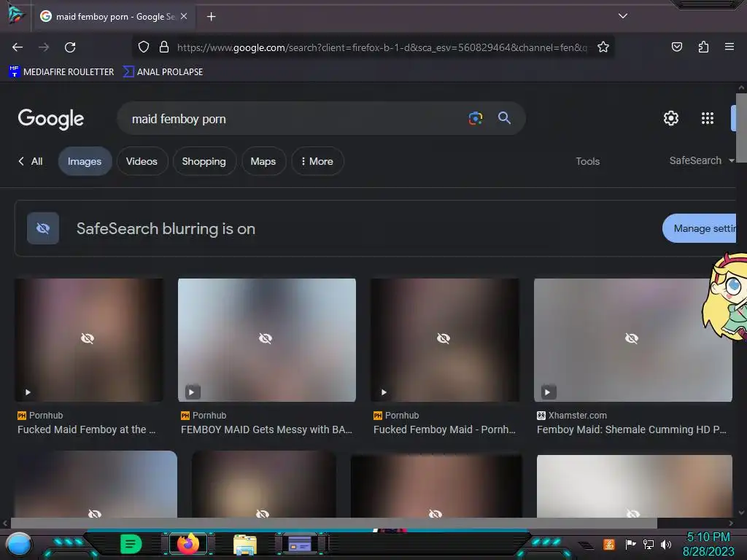Click the SafeSearch blurring eye icon in banner
Viewport: 747px width, 560px height.
click(43, 228)
